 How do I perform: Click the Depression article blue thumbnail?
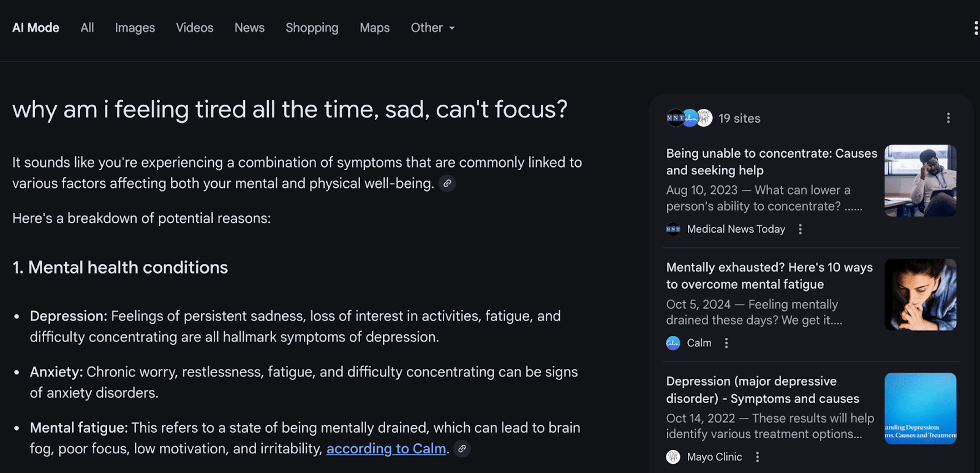tap(920, 408)
